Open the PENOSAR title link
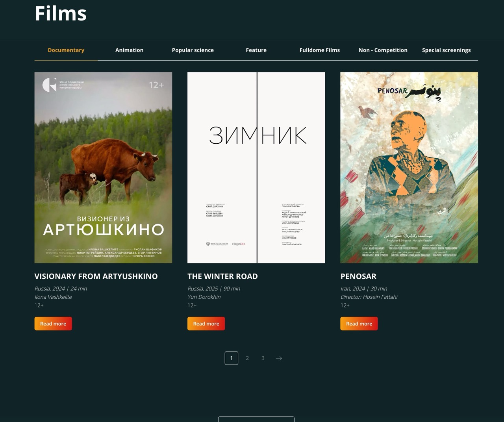Viewport: 504px width, 422px height. tap(358, 276)
